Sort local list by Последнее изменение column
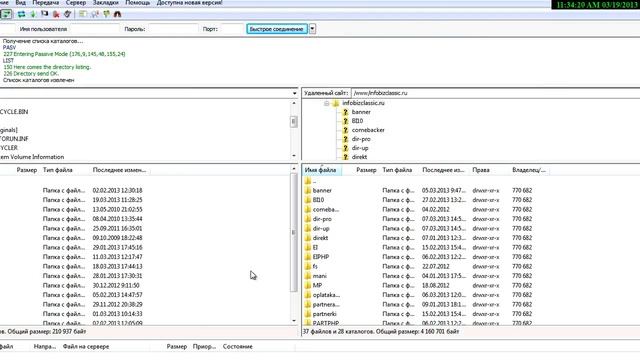 click(x=119, y=170)
